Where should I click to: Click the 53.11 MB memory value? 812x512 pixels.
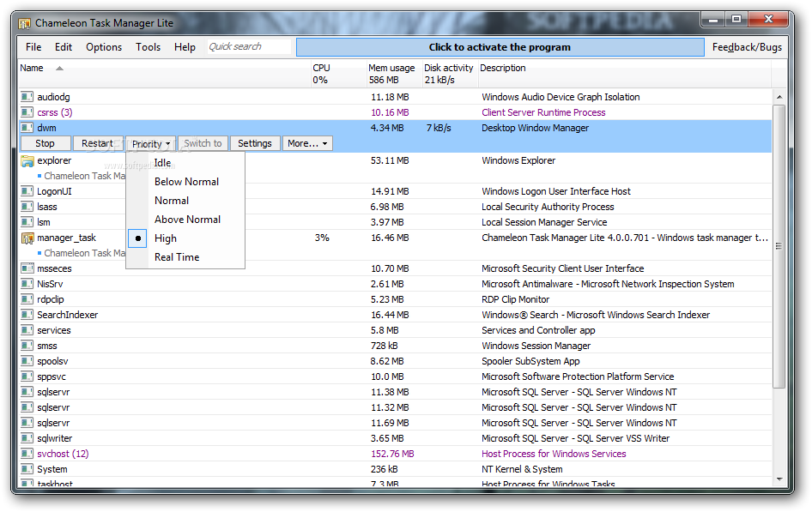pos(390,161)
